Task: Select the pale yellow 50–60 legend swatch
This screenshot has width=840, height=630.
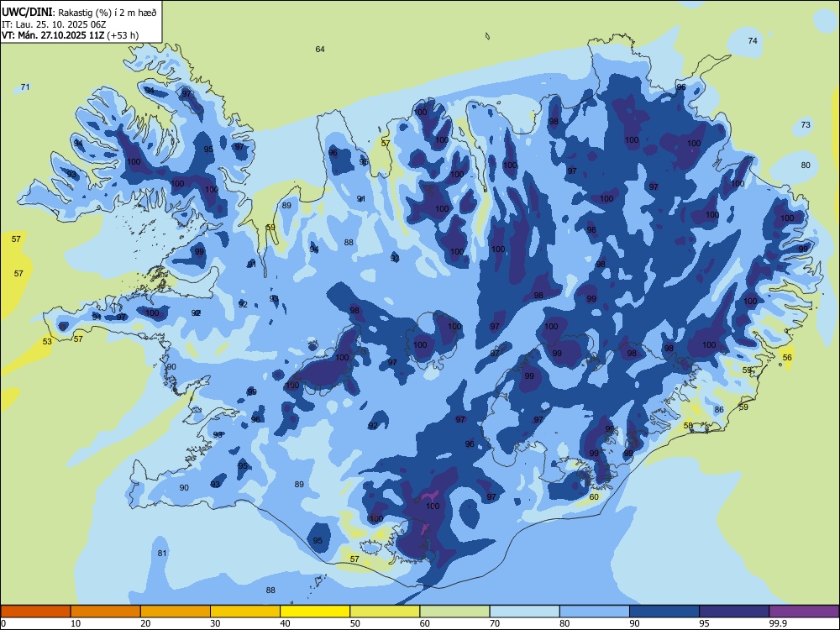Action: coord(385,612)
